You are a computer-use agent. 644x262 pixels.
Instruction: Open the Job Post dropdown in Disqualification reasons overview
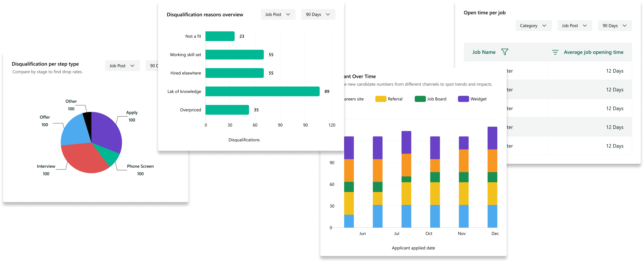pyautogui.click(x=278, y=15)
